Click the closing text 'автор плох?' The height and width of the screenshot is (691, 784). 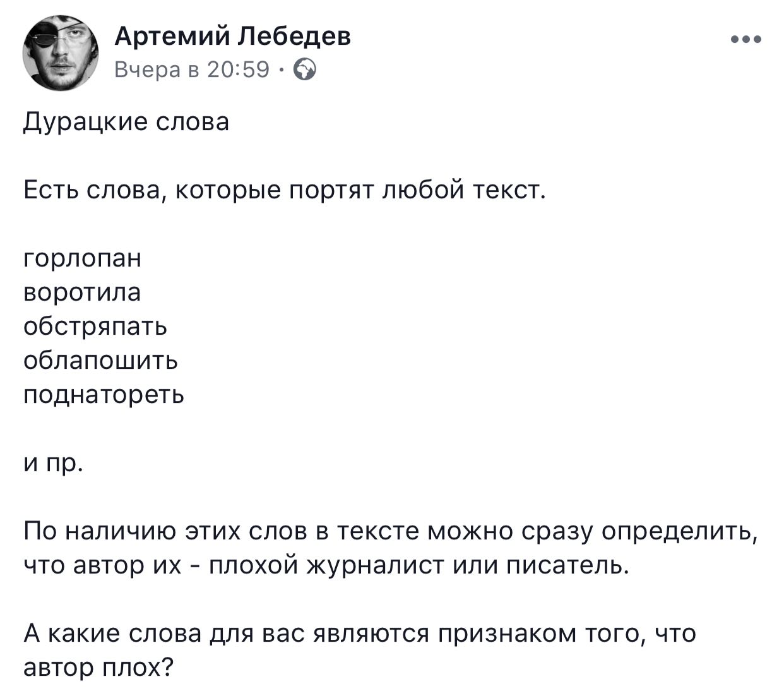(x=98, y=668)
